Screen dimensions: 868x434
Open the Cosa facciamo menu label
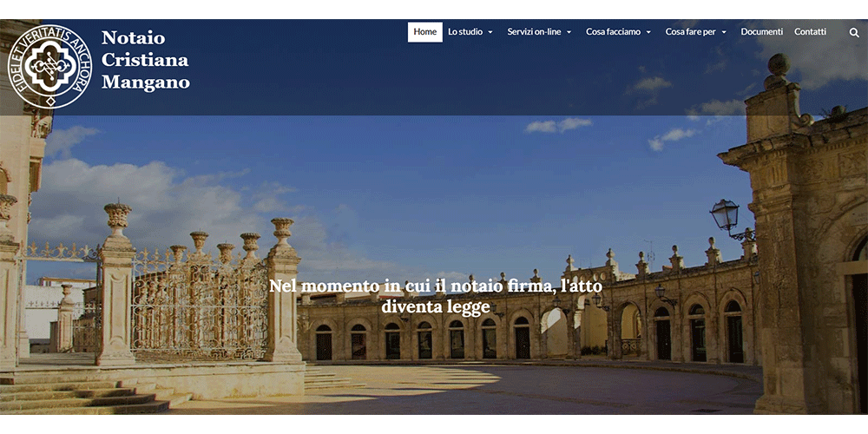pos(613,32)
